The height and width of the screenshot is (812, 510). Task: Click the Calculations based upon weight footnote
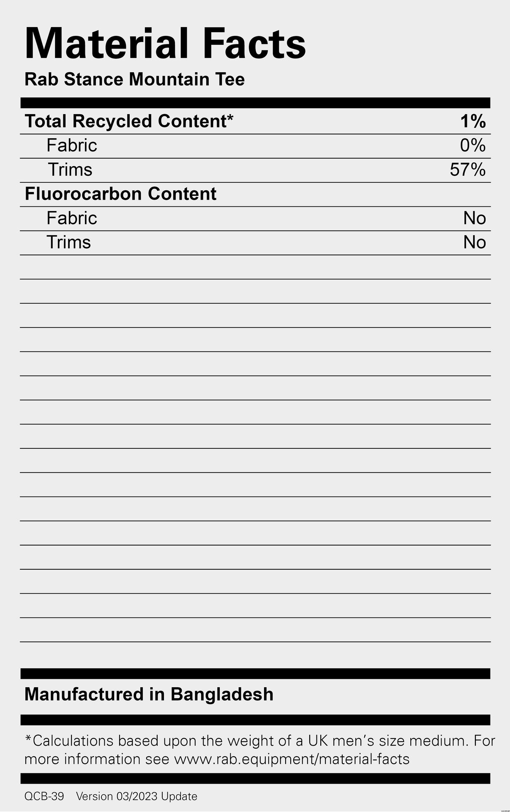(x=260, y=750)
